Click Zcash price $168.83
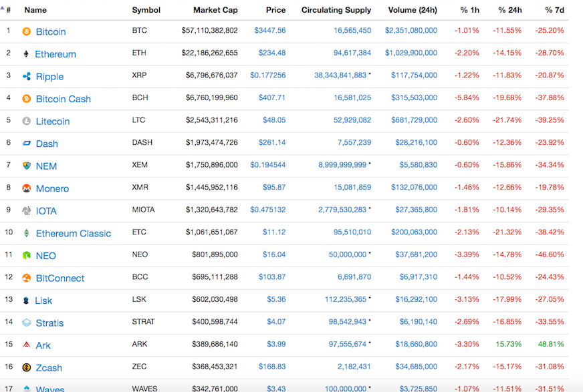 tap(272, 367)
